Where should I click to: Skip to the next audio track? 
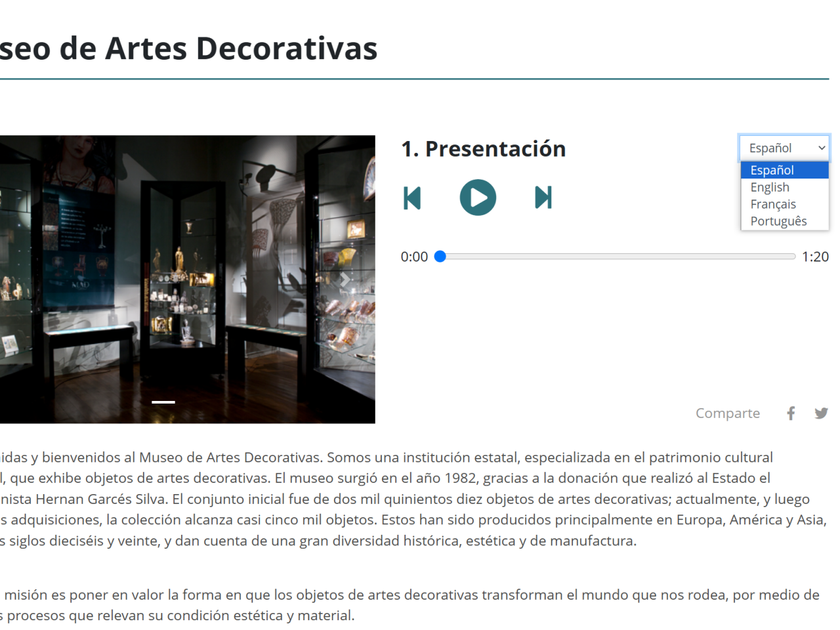(x=543, y=198)
